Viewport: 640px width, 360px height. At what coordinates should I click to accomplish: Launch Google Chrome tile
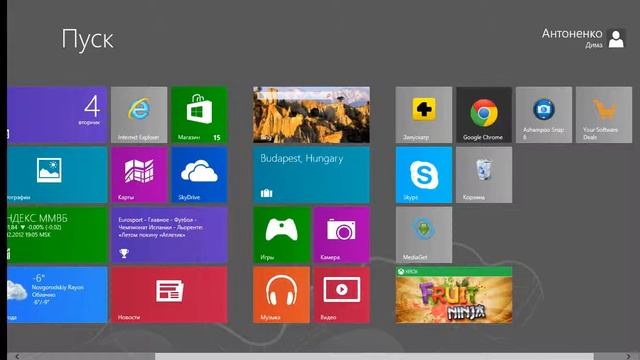tap(484, 115)
